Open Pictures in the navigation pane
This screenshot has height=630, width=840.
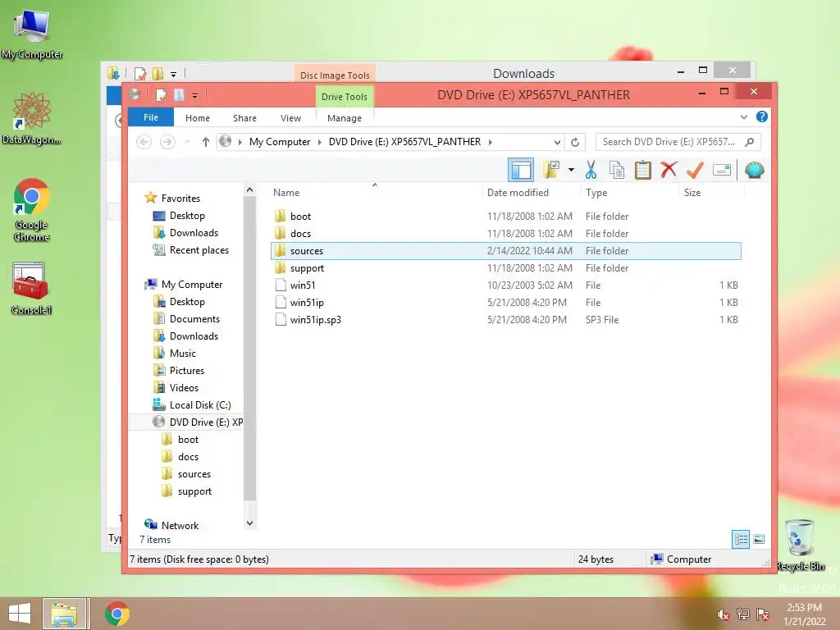[x=186, y=371]
